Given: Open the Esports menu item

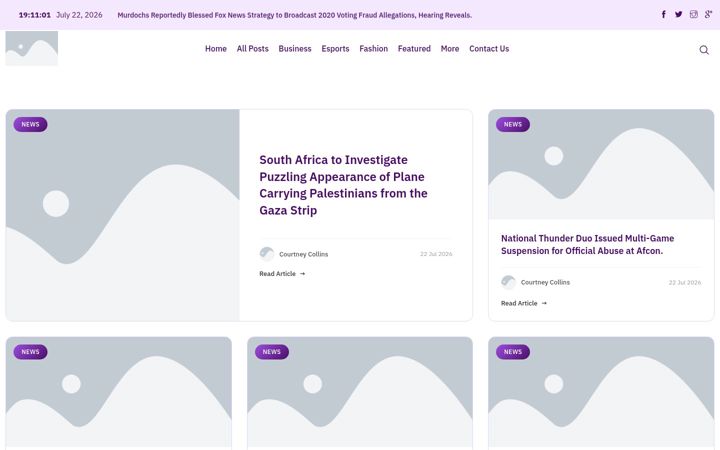Looking at the screenshot, I should 335,49.
